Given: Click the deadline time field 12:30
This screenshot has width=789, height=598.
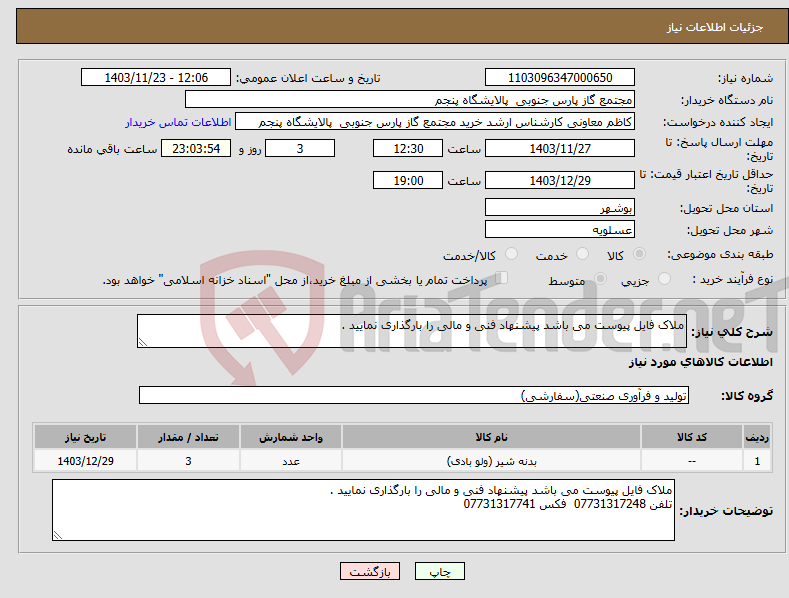Looking at the screenshot, I should click(x=408, y=148).
